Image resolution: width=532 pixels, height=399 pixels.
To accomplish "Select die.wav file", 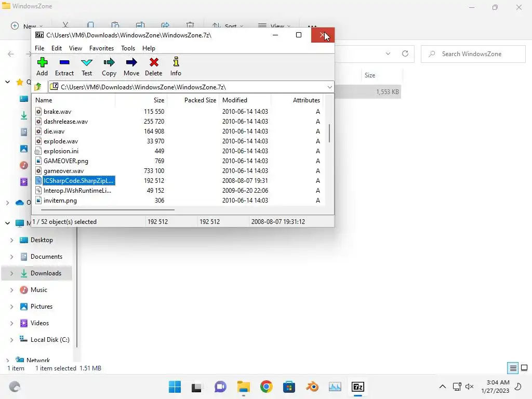I will (54, 131).
